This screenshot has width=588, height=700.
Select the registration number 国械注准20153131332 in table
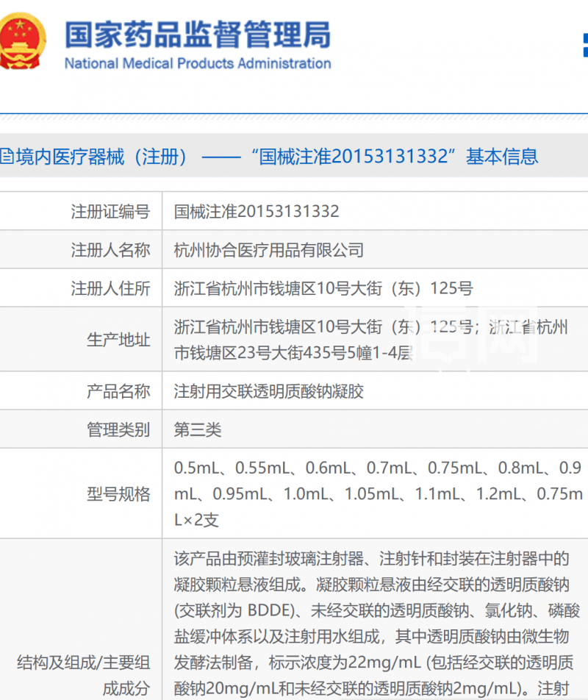257,212
